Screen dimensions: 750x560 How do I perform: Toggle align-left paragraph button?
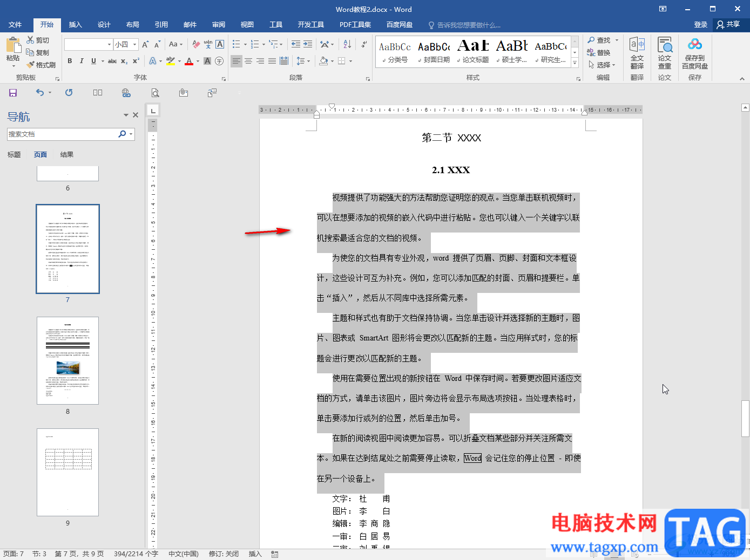237,61
